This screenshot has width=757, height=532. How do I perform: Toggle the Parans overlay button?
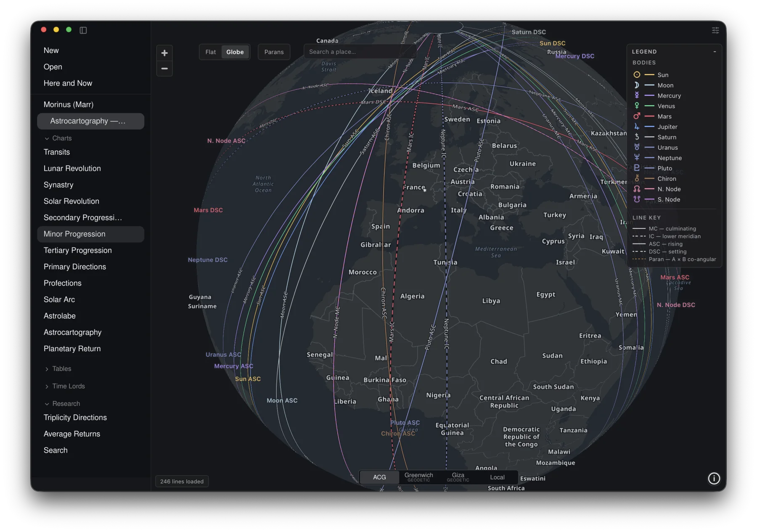(x=274, y=52)
